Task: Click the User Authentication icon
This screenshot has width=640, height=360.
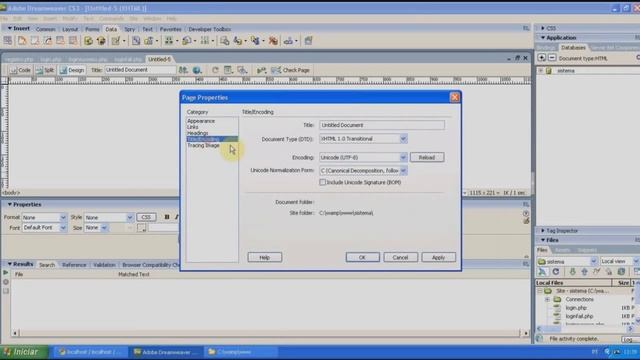Action: (290, 41)
